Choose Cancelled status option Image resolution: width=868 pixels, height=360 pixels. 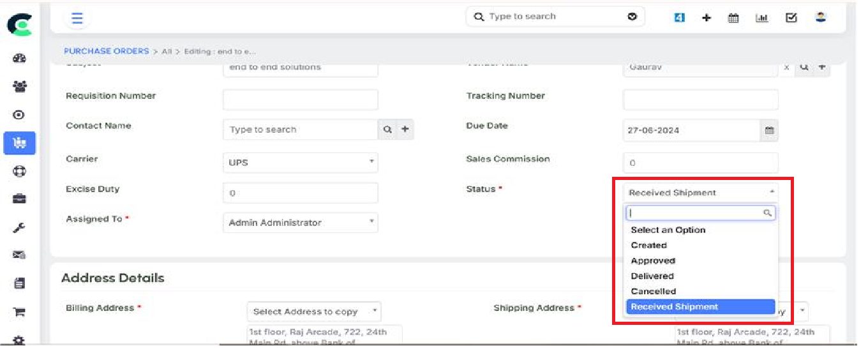[653, 291]
